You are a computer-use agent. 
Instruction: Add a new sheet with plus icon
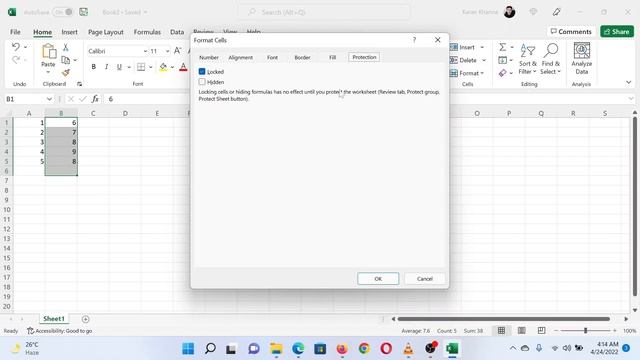pos(85,319)
